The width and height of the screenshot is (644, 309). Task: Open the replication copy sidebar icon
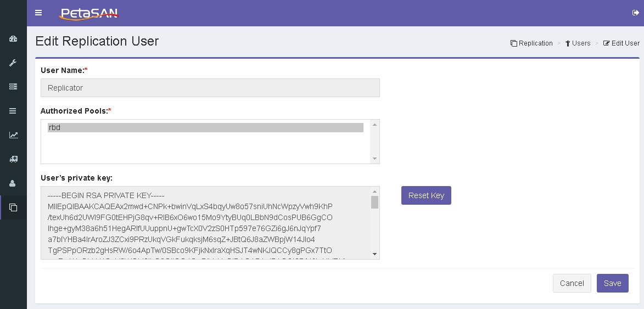[13, 207]
